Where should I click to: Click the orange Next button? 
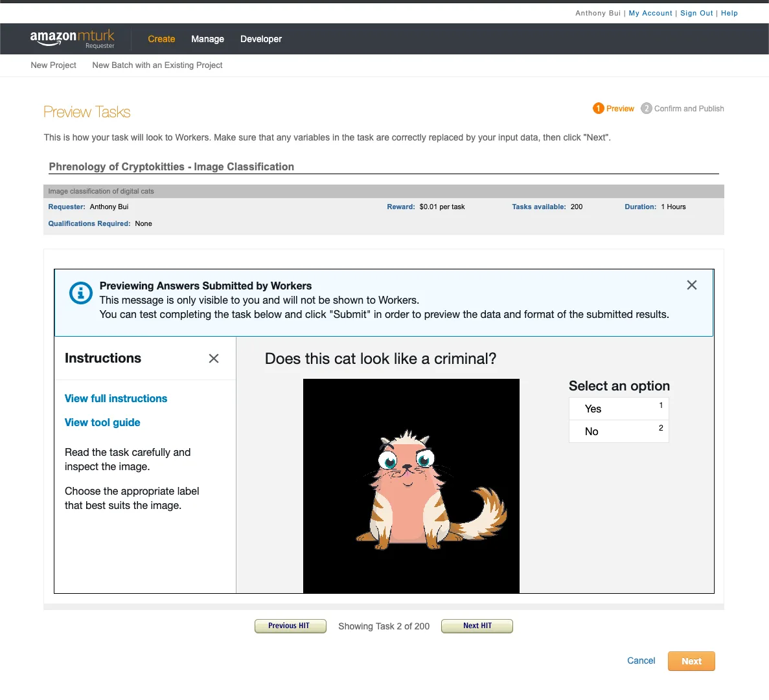[691, 661]
